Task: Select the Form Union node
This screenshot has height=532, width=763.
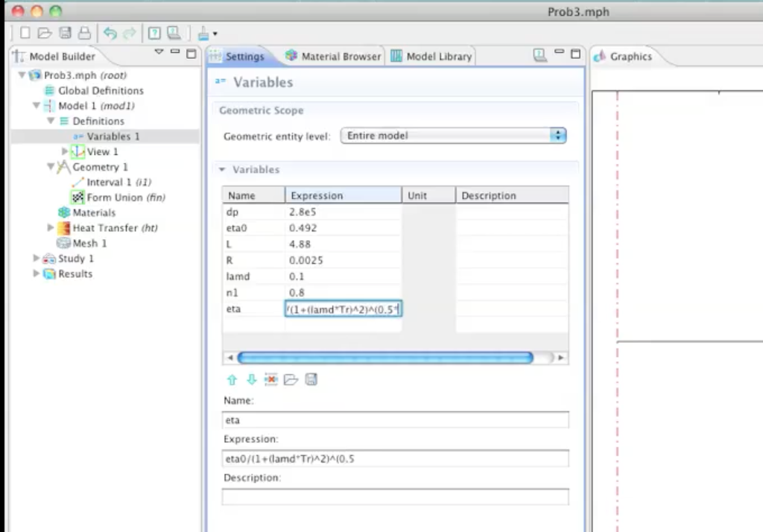Action: 126,197
